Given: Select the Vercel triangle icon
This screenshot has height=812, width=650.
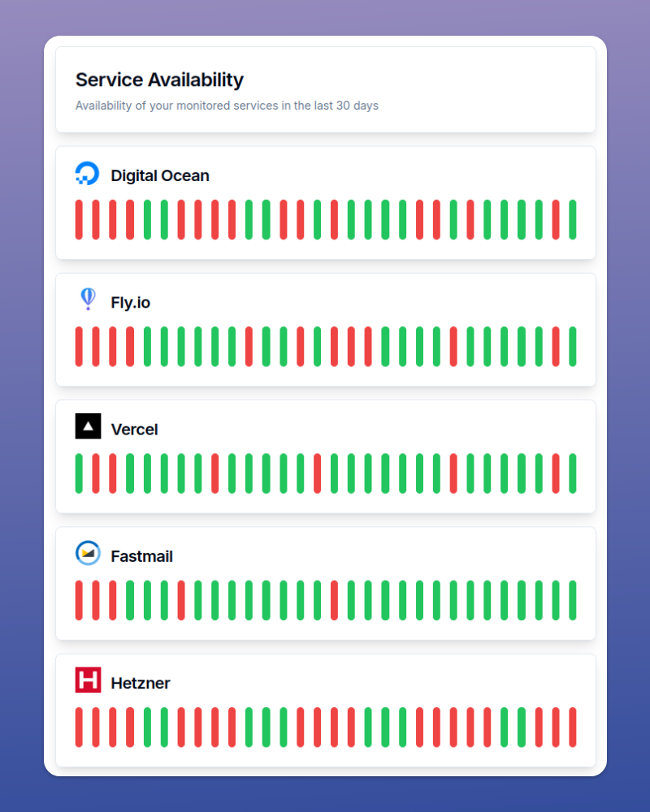Looking at the screenshot, I should 87,425.
